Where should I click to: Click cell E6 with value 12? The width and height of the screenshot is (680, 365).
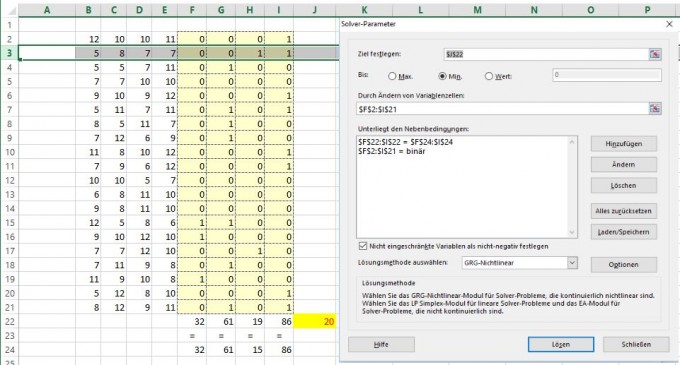(x=165, y=96)
